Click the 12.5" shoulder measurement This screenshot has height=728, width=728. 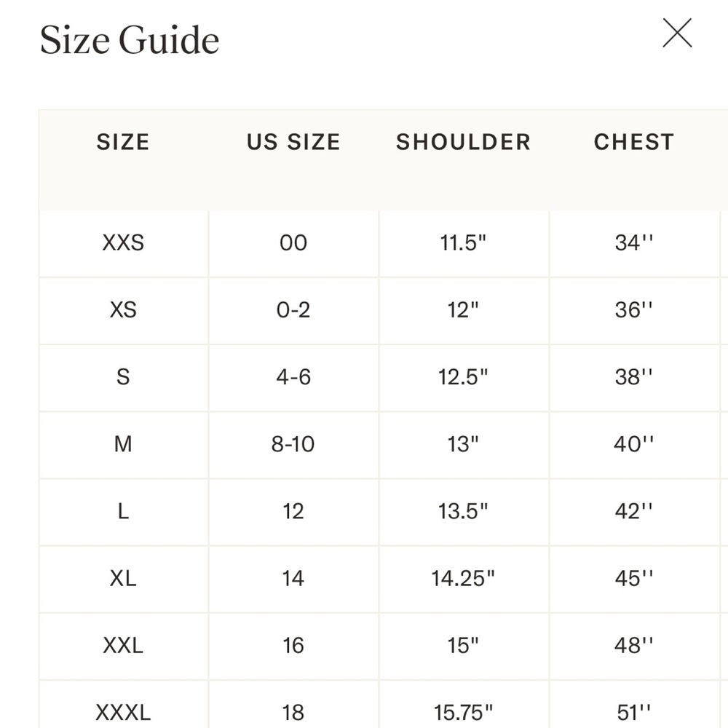click(463, 376)
